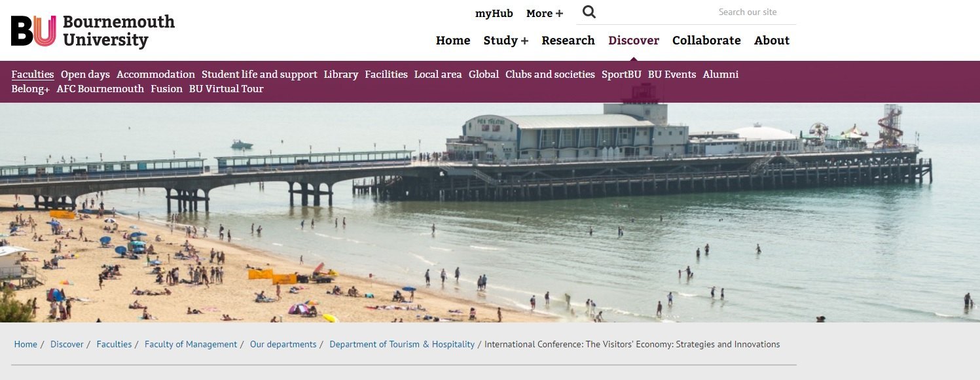Expand the More + menu
Screen dimensions: 980x380
pyautogui.click(x=545, y=13)
